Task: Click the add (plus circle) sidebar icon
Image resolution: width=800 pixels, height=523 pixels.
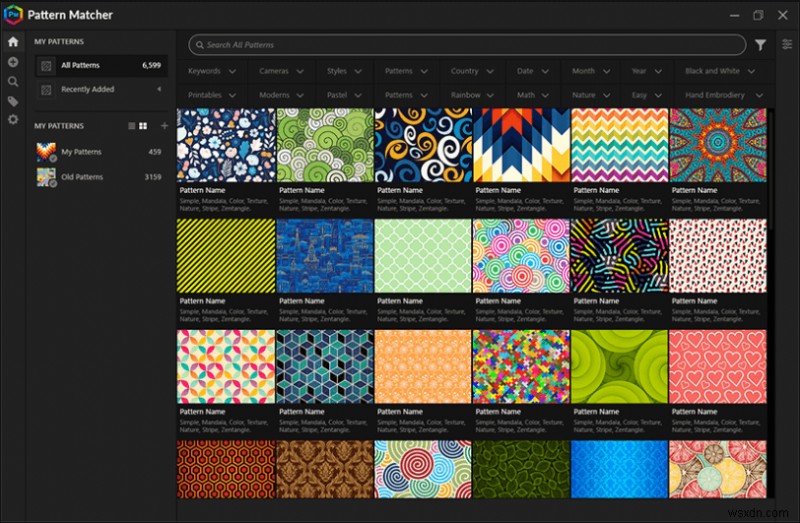Action: tap(13, 62)
